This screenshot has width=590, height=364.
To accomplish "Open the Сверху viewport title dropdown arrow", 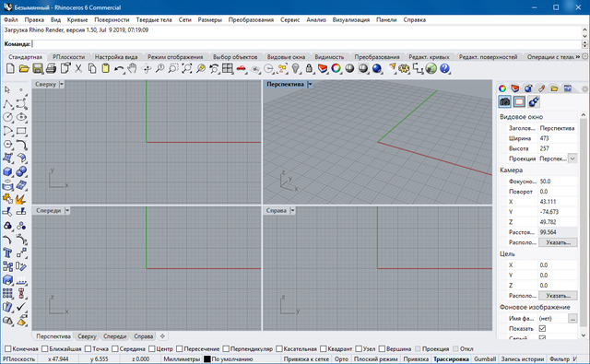I will click(x=62, y=84).
